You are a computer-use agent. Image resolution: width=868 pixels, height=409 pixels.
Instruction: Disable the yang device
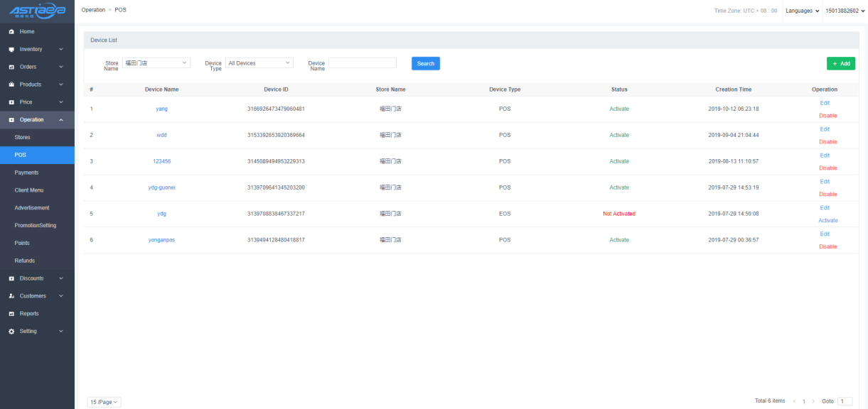point(827,116)
